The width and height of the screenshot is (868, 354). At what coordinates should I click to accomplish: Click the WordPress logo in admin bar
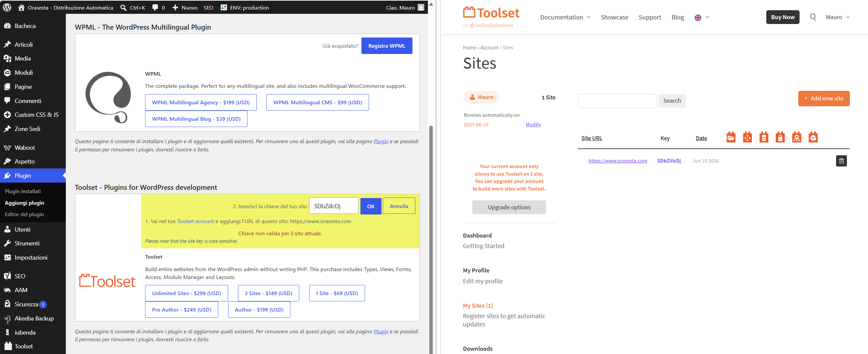click(7, 8)
